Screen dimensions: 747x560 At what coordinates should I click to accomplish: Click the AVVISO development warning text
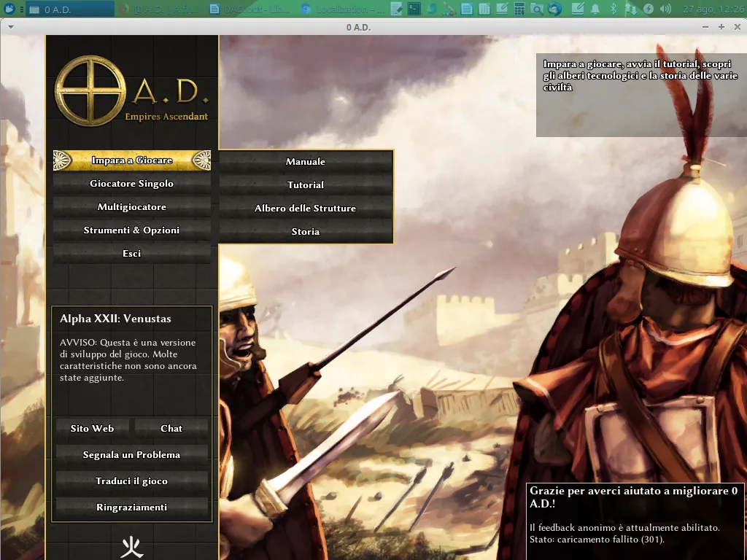pos(128,360)
